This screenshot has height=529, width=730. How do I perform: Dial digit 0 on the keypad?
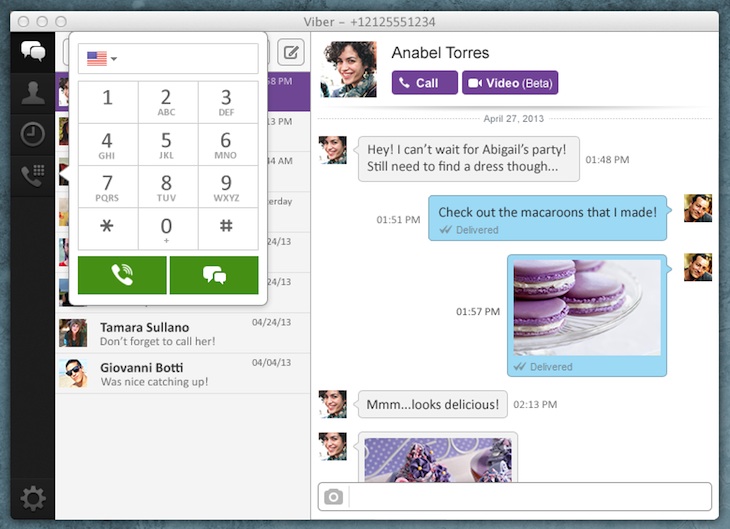pos(168,229)
